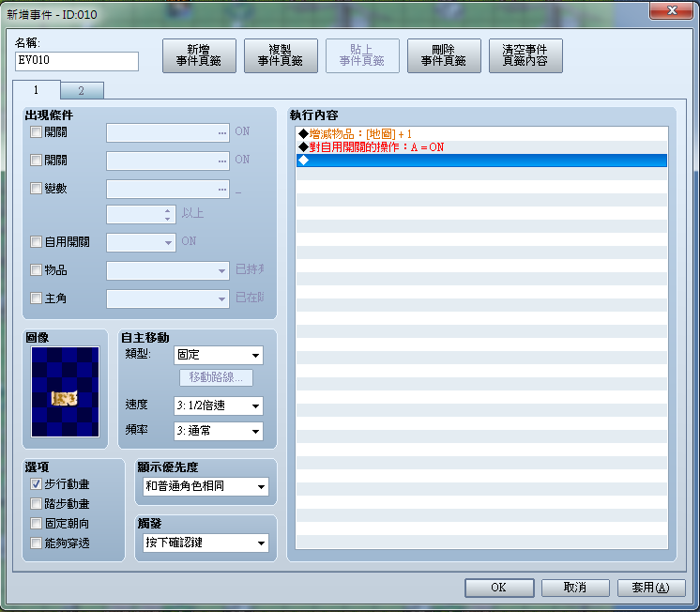The image size is (700, 612).
Task: Check the 自用開關 condition checkbox
Action: click(x=36, y=241)
